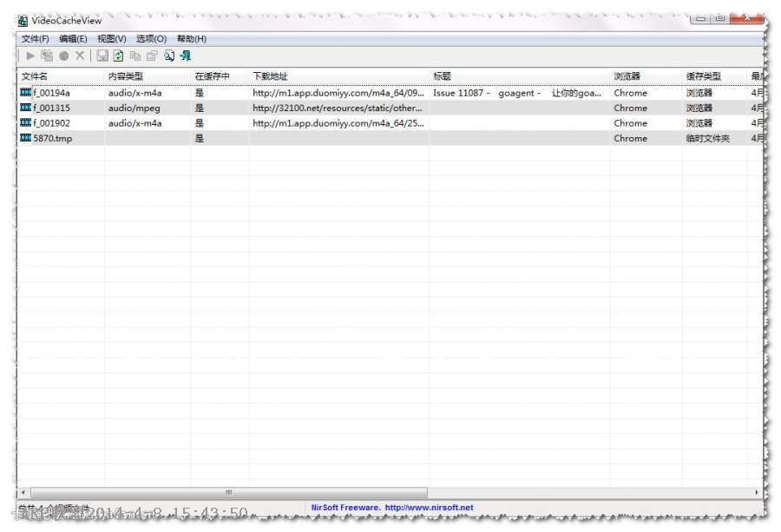Click the copy selected files to folder icon
Viewport: 781px width, 532px height.
(47, 56)
